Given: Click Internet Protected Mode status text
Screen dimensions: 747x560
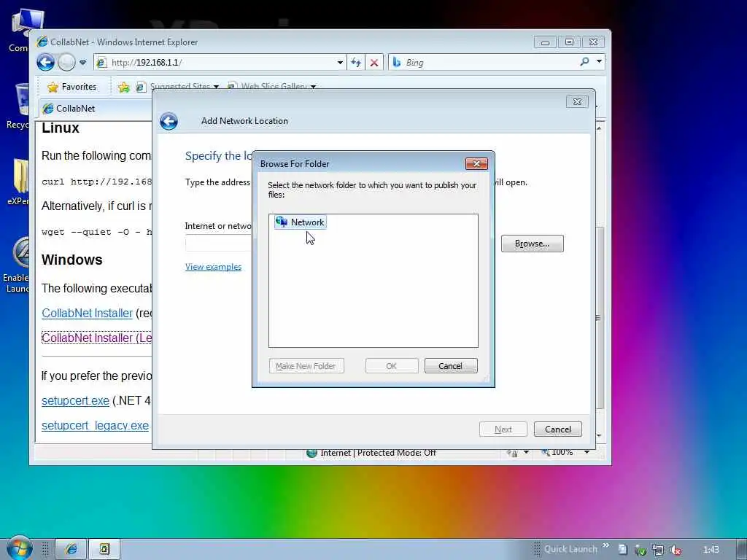Looking at the screenshot, I should coord(379,452).
